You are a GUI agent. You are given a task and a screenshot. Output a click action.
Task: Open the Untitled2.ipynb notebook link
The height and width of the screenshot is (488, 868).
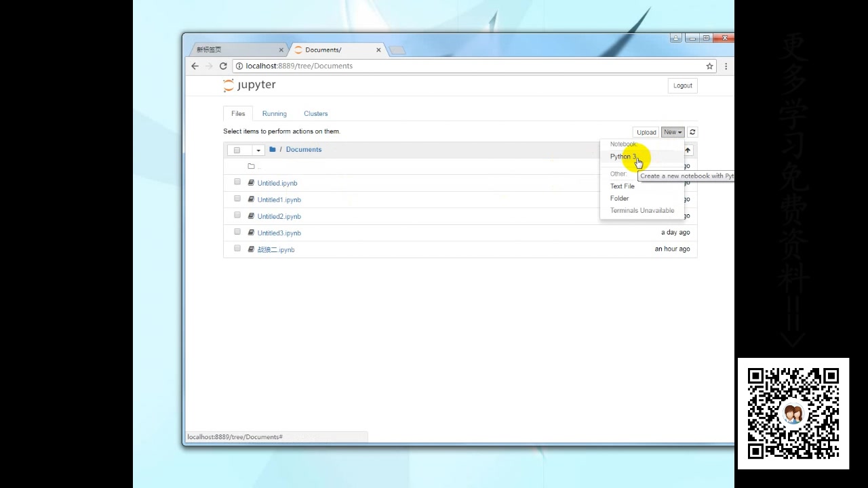tap(279, 216)
